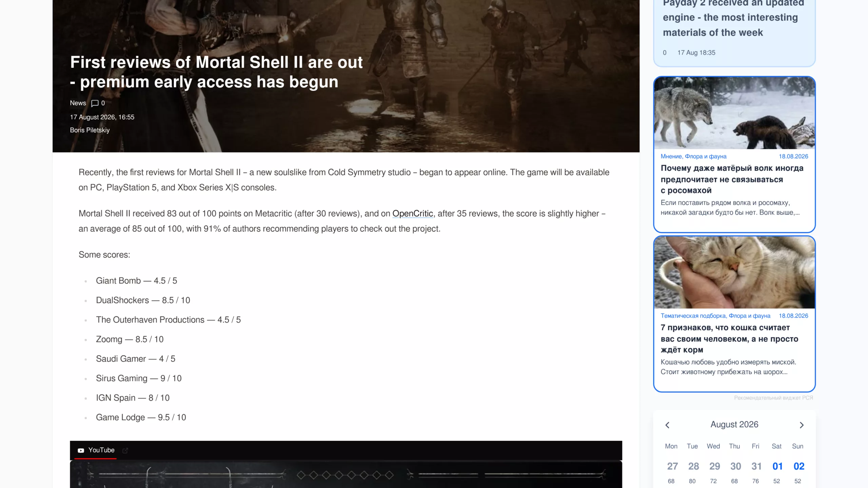Open the video in a new window via the external link icon
This screenshot has width=868, height=488.
pyautogui.click(x=125, y=450)
